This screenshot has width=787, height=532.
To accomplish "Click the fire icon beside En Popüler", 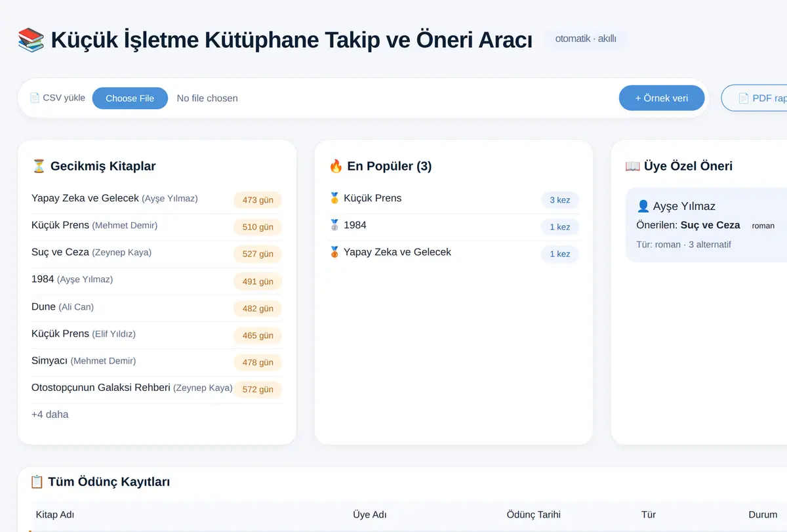I will click(x=336, y=166).
